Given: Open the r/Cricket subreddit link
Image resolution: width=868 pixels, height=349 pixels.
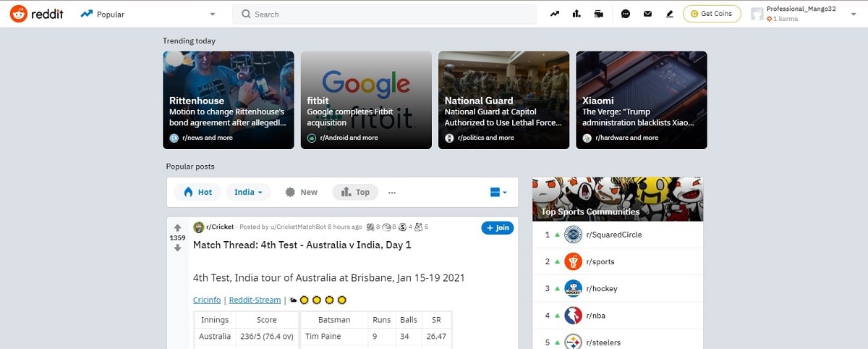Looking at the screenshot, I should coord(221,227).
